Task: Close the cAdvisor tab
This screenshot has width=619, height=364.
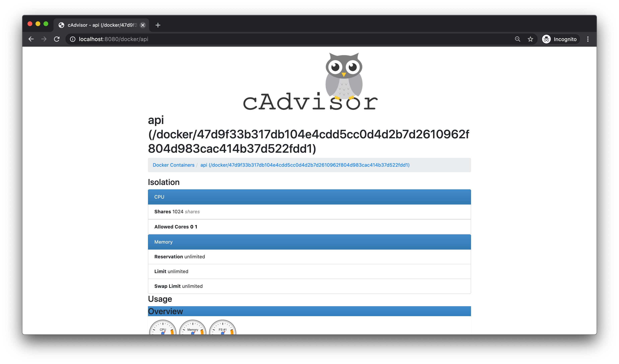Action: coord(143,25)
